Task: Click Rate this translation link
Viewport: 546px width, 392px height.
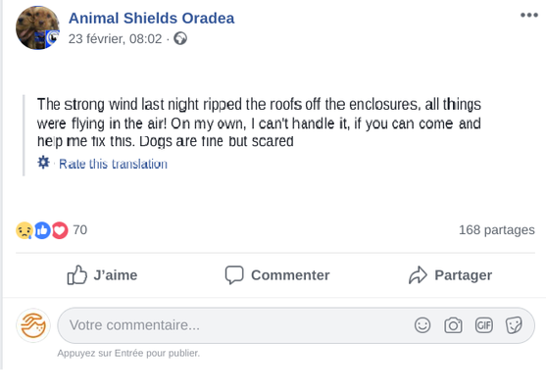Action: pyautogui.click(x=113, y=164)
